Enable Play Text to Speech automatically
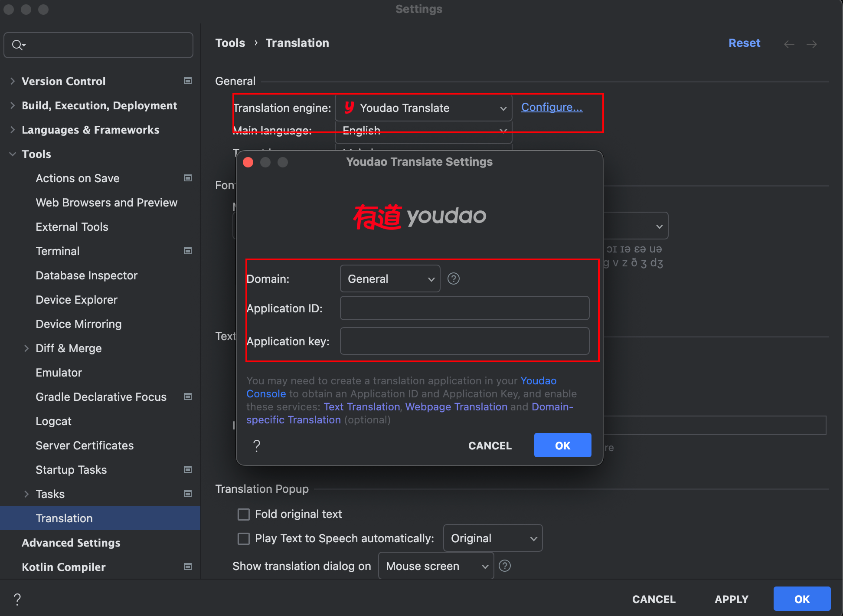Screen dimensions: 843x616 tap(244, 539)
